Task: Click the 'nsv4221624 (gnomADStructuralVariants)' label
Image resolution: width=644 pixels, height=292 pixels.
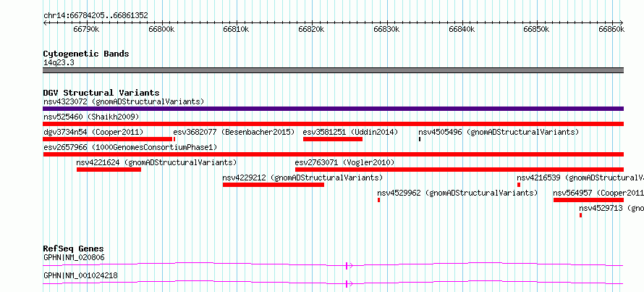Action: point(156,162)
